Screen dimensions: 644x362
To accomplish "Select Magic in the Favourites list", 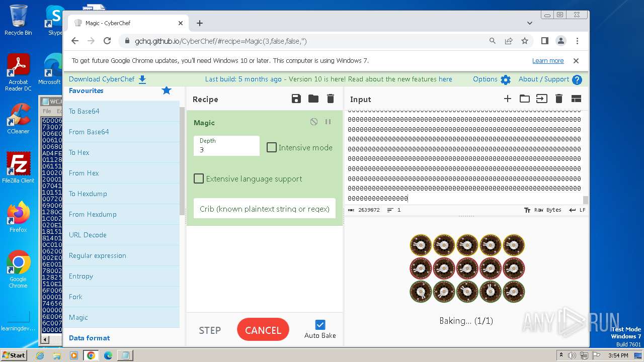I will (x=121, y=317).
